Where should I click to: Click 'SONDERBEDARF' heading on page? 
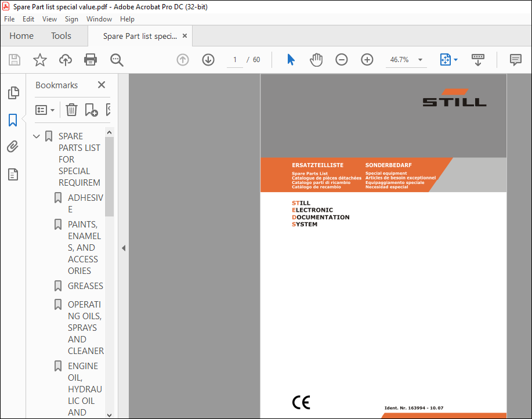pyautogui.click(x=388, y=165)
